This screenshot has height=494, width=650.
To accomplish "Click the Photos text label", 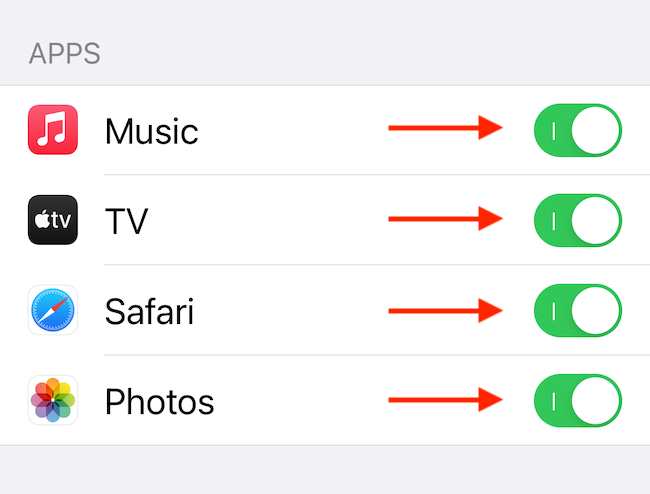I will (159, 401).
